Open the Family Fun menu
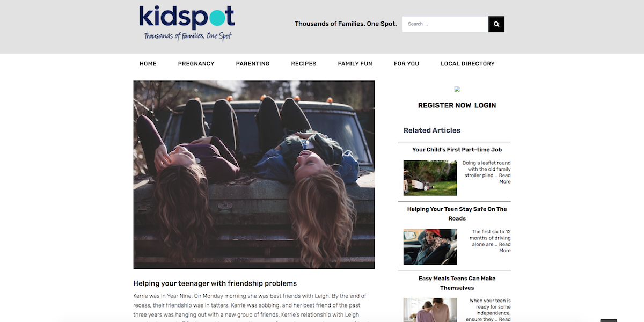644x322 pixels. 355,64
